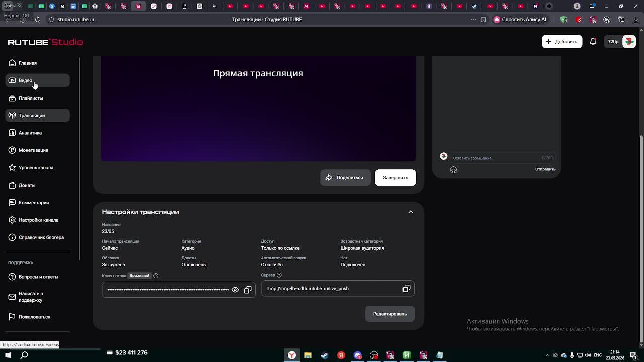Screen dimensions: 644x362
Task: Click Отправить in chat
Action: pos(545,169)
